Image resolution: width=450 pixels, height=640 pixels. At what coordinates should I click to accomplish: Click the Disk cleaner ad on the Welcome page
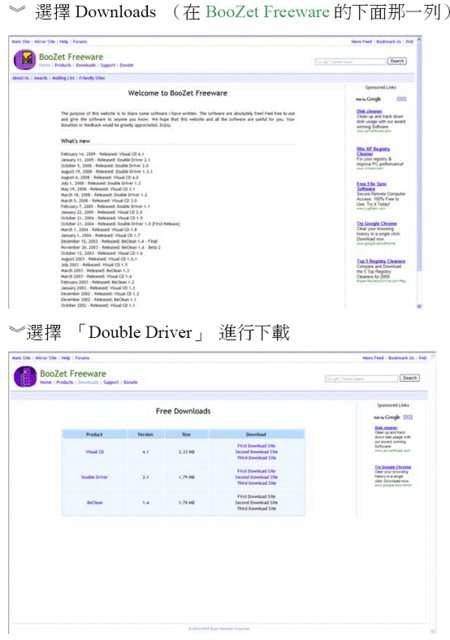369,111
